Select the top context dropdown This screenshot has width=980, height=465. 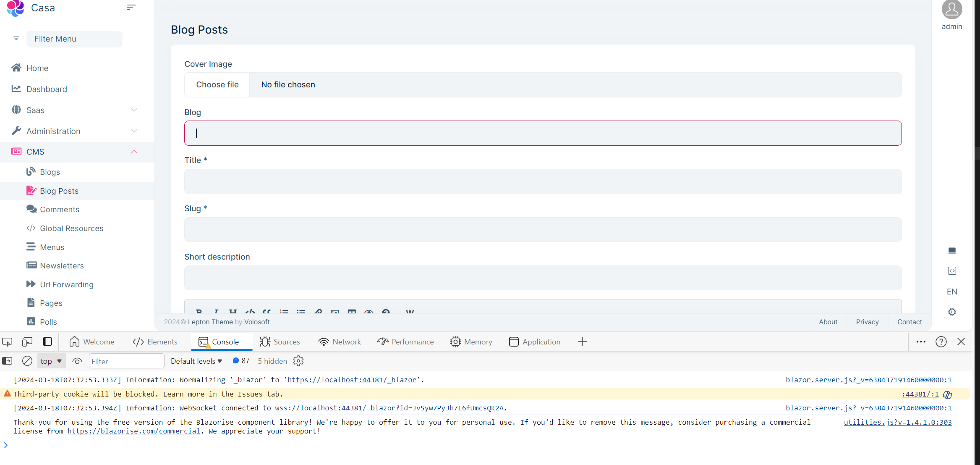(x=51, y=361)
